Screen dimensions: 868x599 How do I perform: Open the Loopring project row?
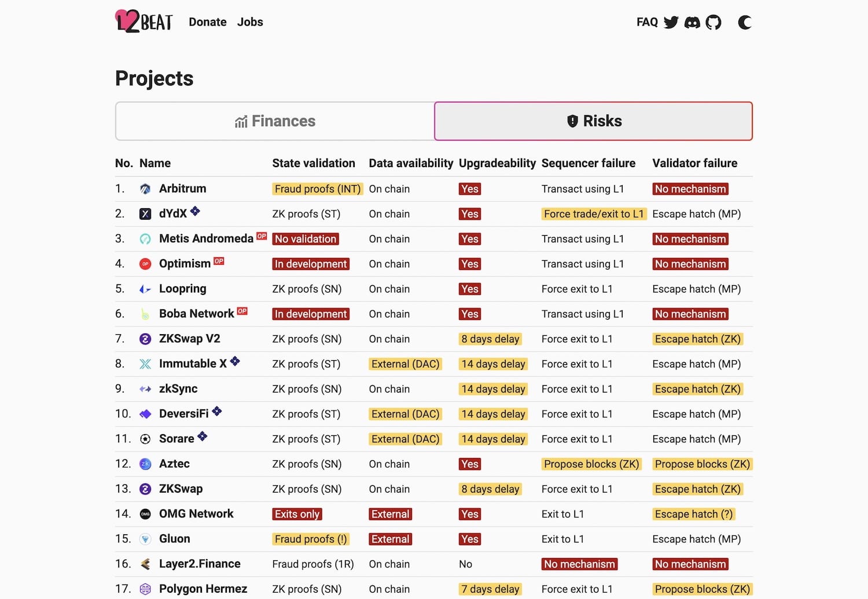[434, 289]
